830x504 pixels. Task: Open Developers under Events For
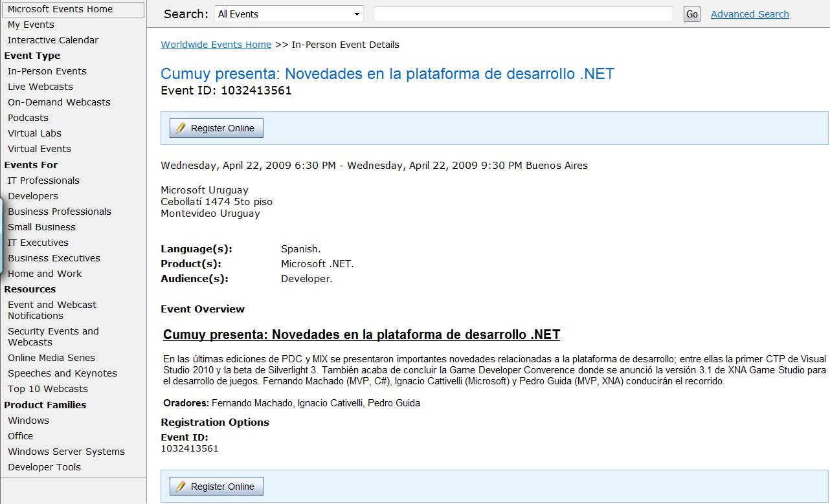32,196
